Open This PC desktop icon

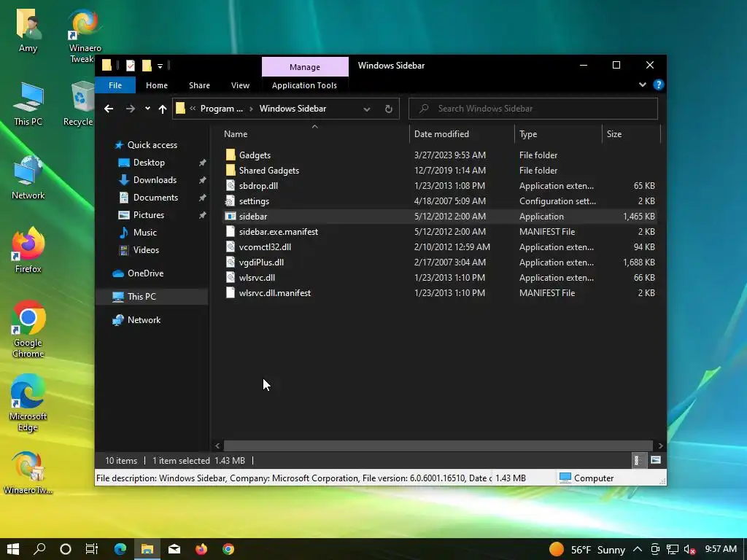(28, 104)
